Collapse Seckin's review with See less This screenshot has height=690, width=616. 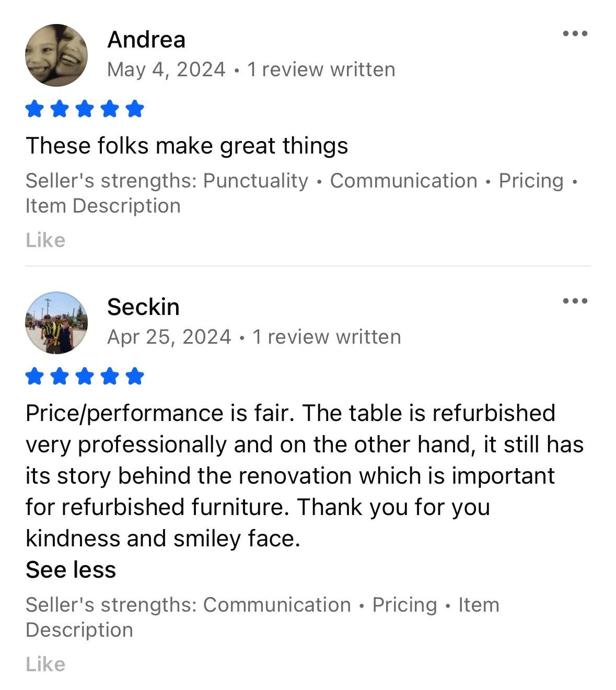click(71, 569)
